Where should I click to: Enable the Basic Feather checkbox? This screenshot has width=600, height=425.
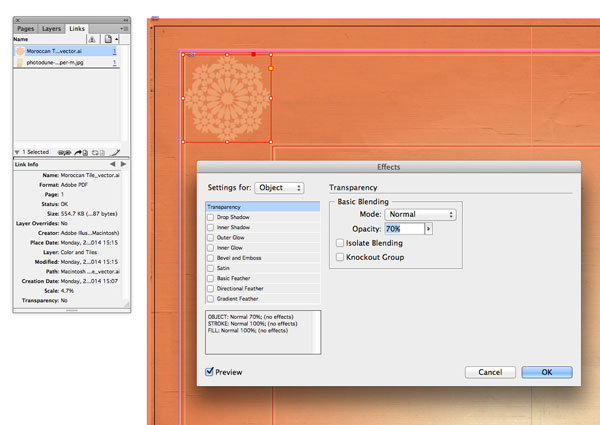pyautogui.click(x=210, y=278)
